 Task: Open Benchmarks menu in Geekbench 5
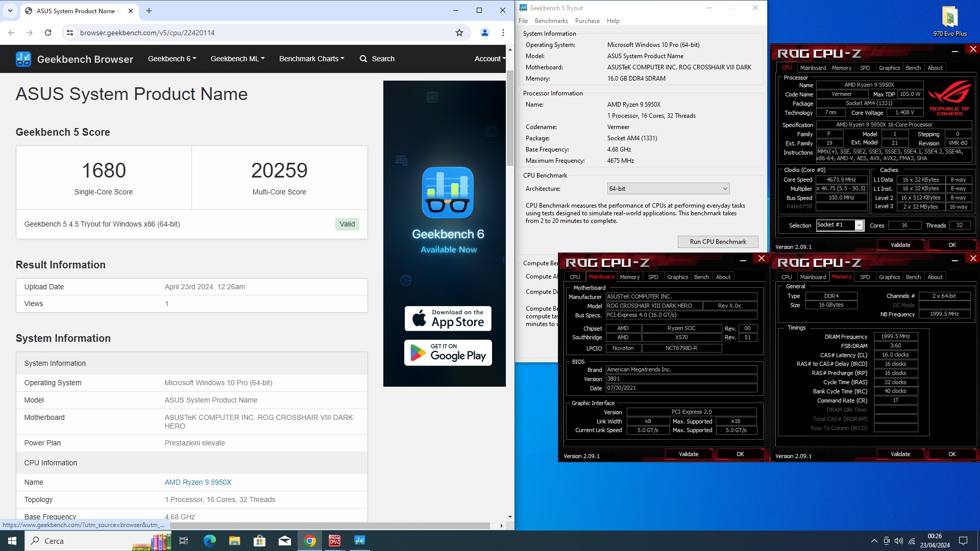tap(551, 21)
